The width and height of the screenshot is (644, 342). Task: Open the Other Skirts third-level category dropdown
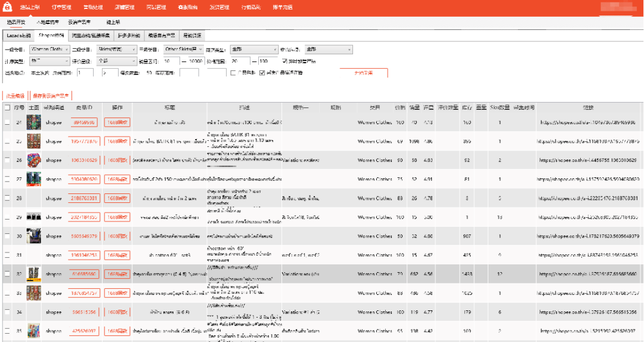point(183,50)
